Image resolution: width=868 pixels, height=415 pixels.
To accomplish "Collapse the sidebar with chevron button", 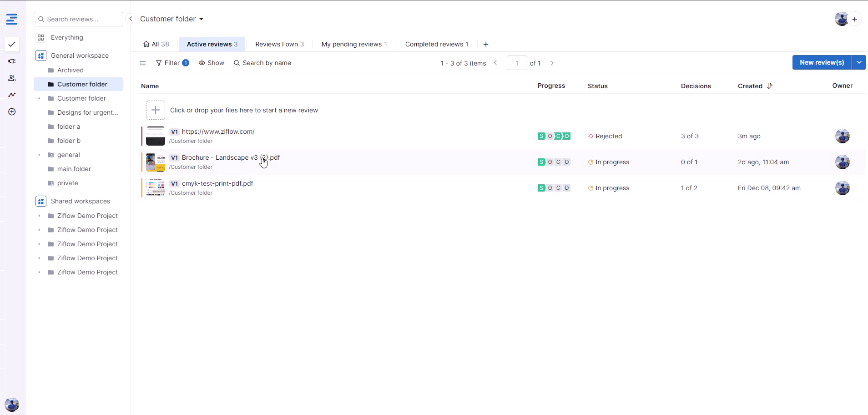I will (x=131, y=19).
